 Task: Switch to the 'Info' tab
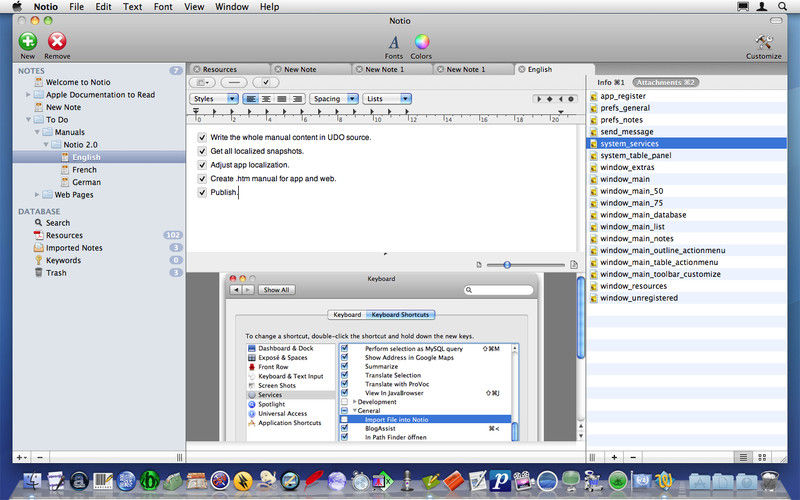(x=610, y=82)
